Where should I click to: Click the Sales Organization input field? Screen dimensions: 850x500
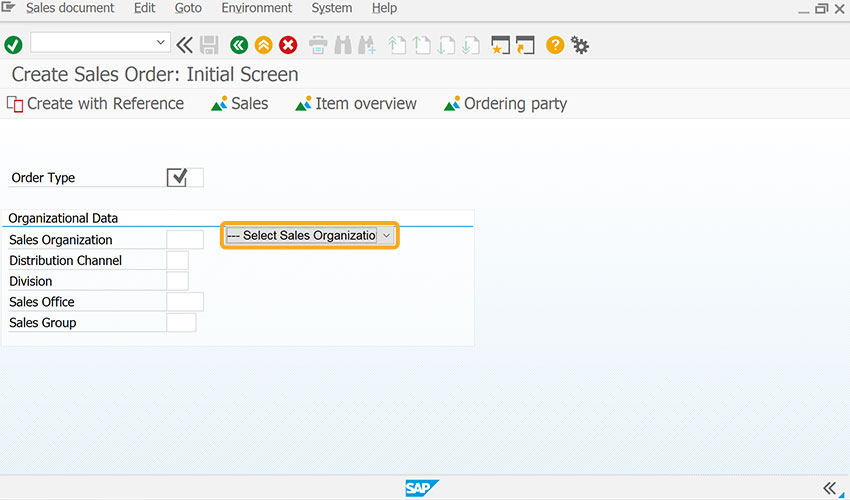pos(185,240)
